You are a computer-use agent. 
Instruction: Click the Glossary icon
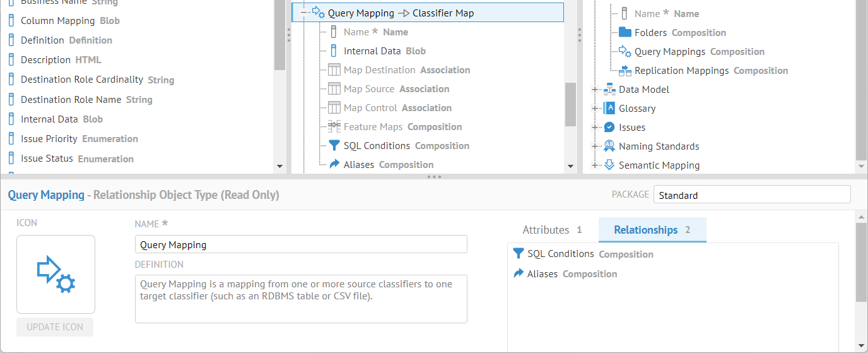tap(609, 108)
